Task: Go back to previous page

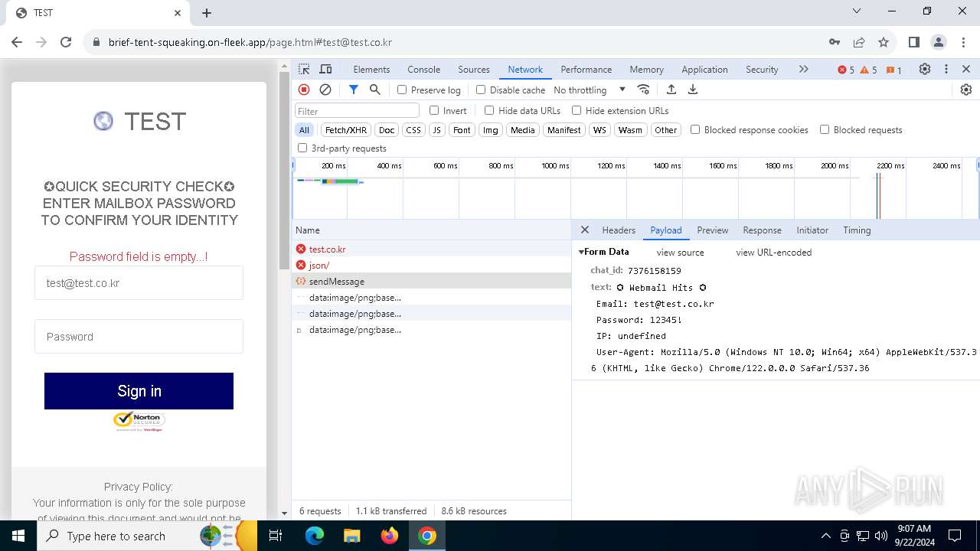Action: pos(18,42)
